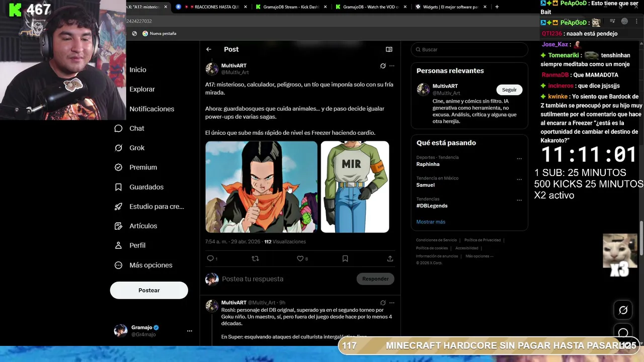Click the Seguir button for MultivART

pos(509,89)
